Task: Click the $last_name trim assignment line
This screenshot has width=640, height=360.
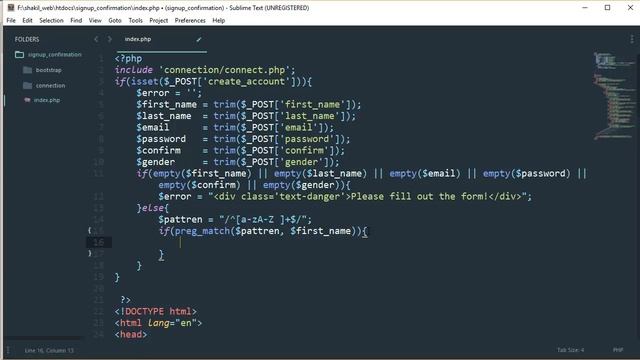Action: click(246, 116)
